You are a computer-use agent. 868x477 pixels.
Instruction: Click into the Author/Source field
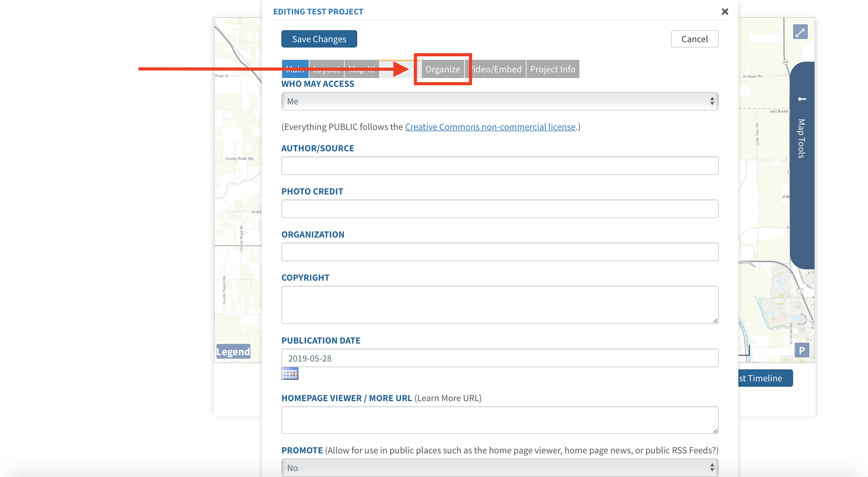tap(500, 166)
